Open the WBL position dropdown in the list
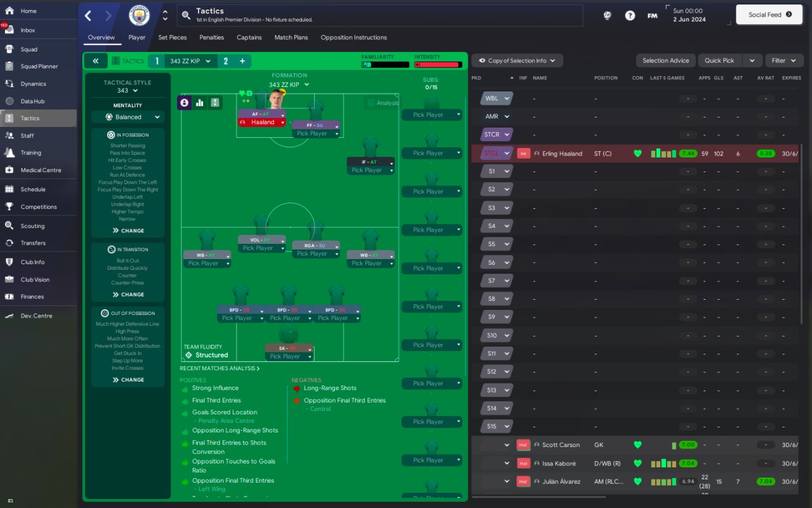The image size is (812, 508). pos(497,98)
